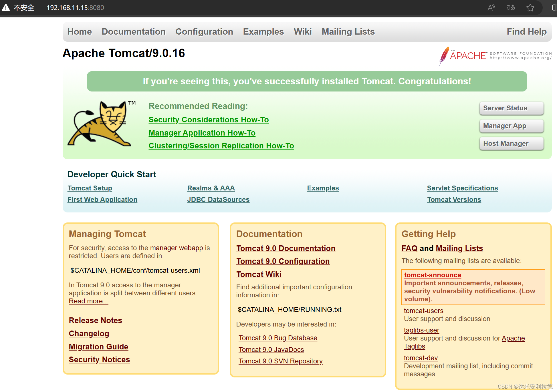Follow the Apache Taglibs link
Screen dimensions: 557x392
tap(513, 338)
